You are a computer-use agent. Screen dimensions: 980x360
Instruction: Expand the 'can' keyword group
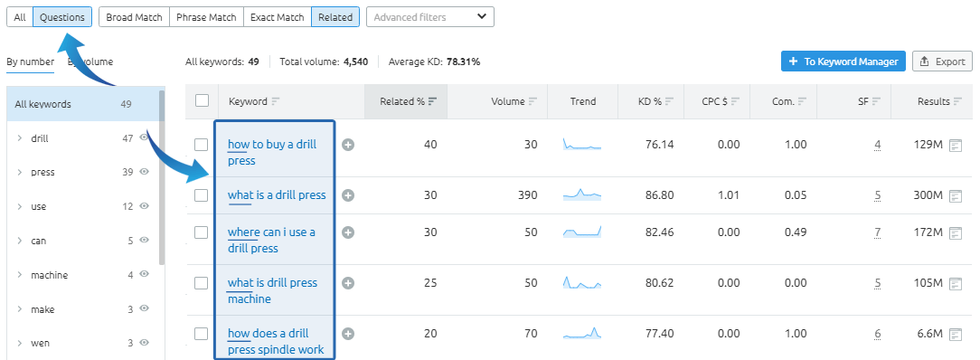coord(20,241)
